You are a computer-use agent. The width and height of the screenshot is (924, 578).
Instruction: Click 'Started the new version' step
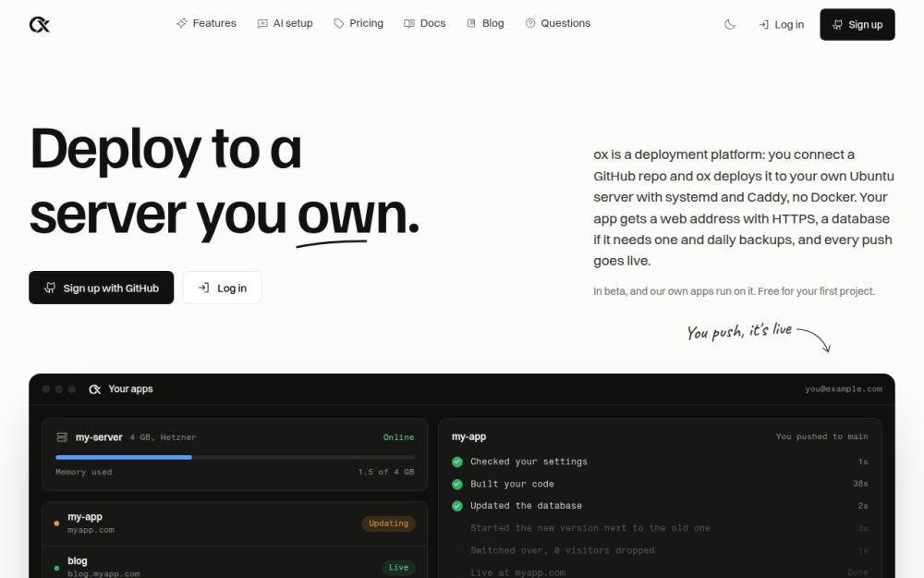pos(590,528)
